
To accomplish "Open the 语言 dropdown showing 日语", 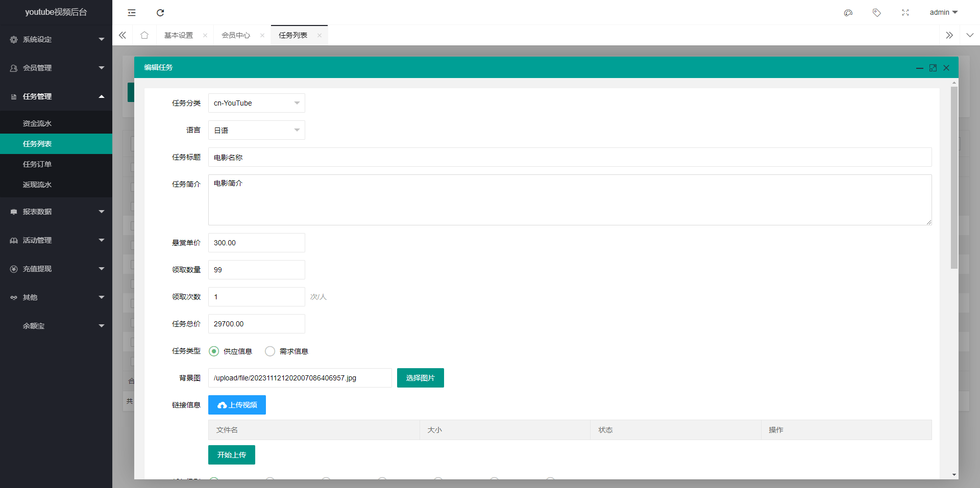I will 256,131.
